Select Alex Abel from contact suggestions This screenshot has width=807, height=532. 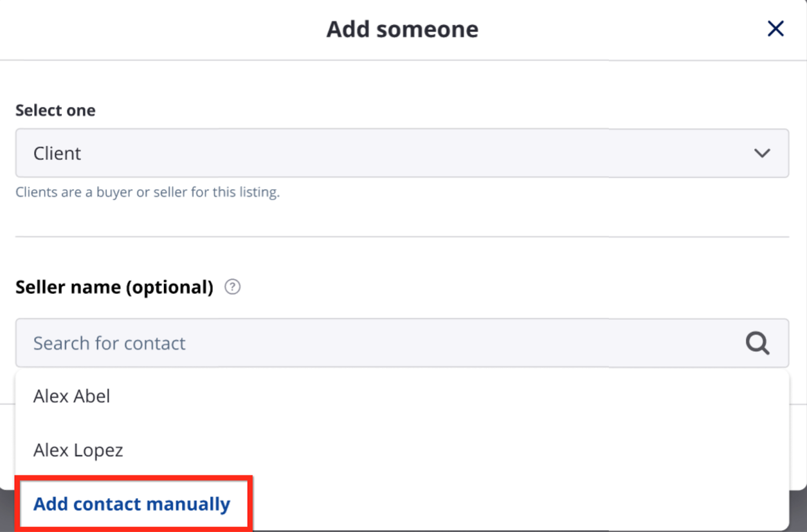tap(72, 396)
